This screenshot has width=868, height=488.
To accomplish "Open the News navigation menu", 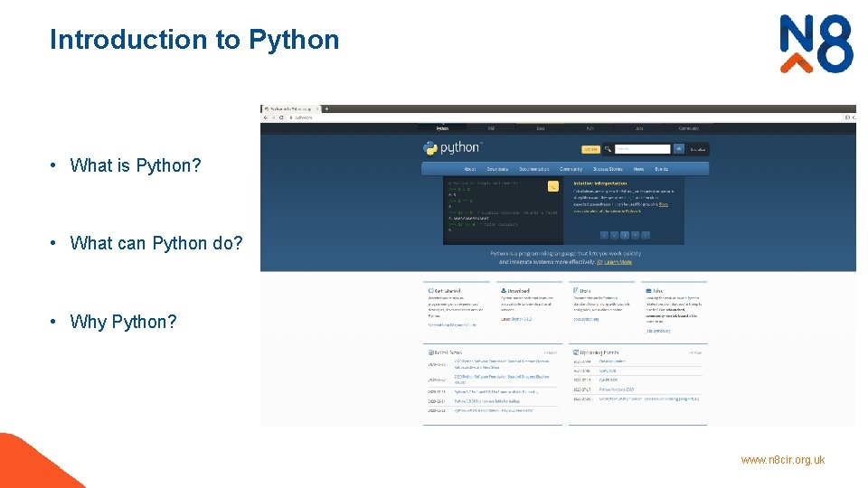I will click(x=638, y=169).
